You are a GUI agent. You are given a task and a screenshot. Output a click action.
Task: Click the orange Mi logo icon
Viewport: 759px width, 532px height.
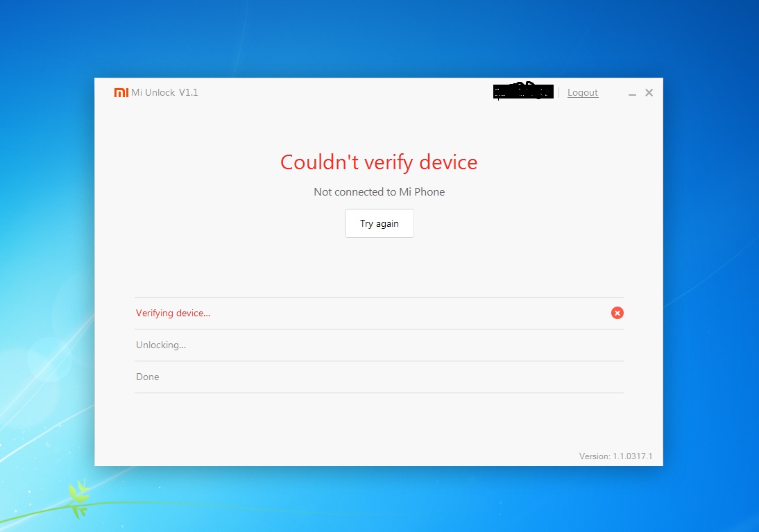click(121, 92)
